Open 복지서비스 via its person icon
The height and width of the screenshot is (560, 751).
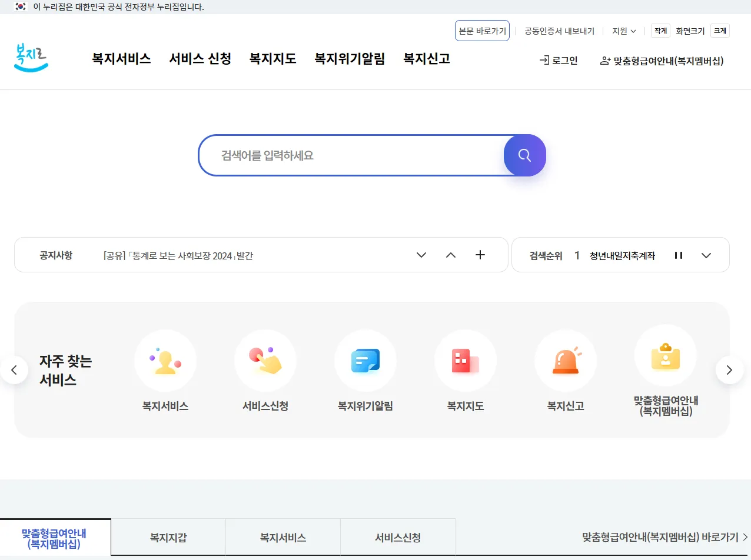click(x=165, y=361)
